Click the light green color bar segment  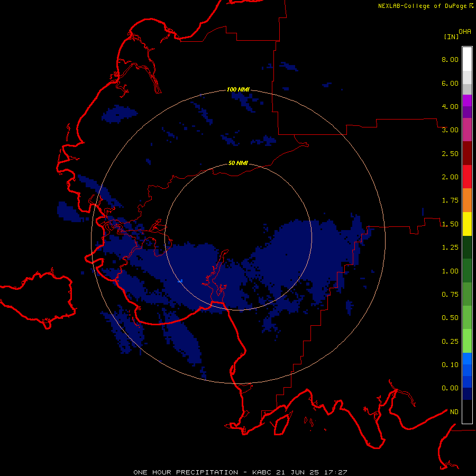point(467,341)
